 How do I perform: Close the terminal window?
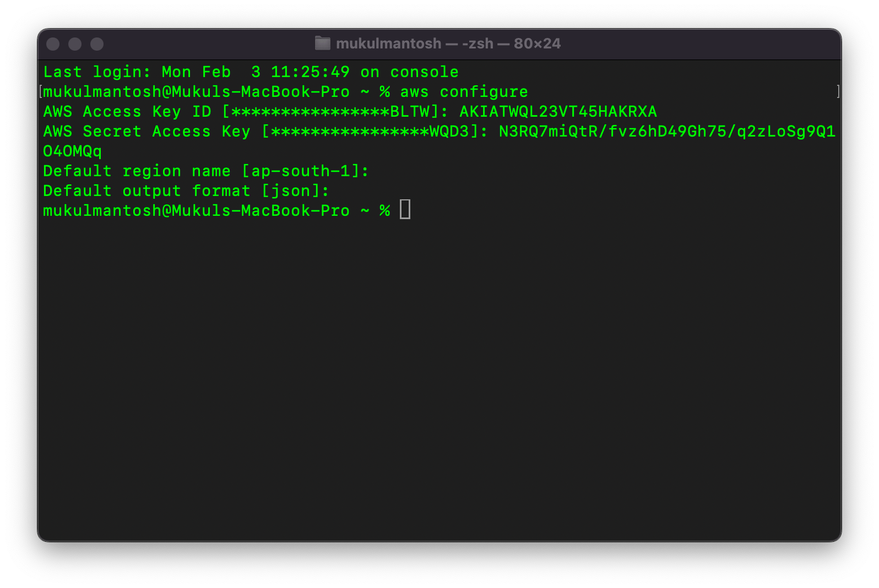click(x=53, y=44)
